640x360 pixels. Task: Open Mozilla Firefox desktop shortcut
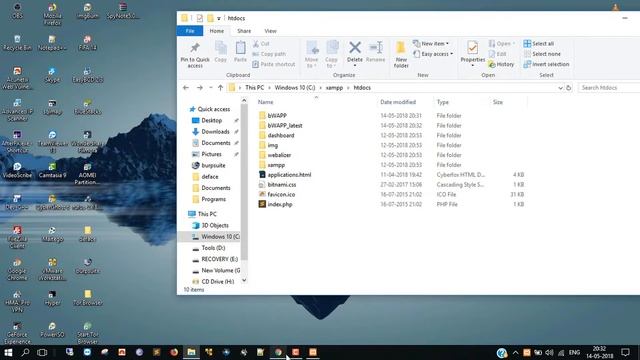click(52, 13)
